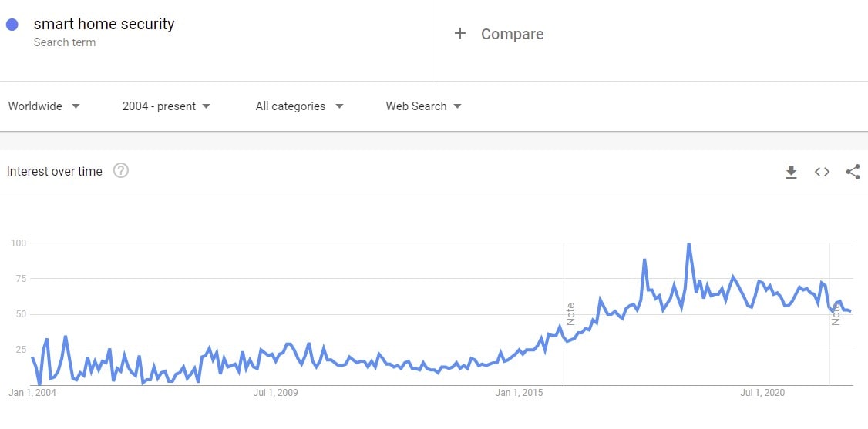Open the embed code icon

tap(822, 172)
